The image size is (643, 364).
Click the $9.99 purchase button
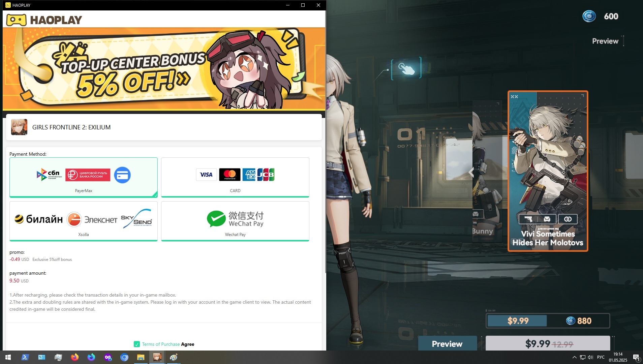pos(548,343)
